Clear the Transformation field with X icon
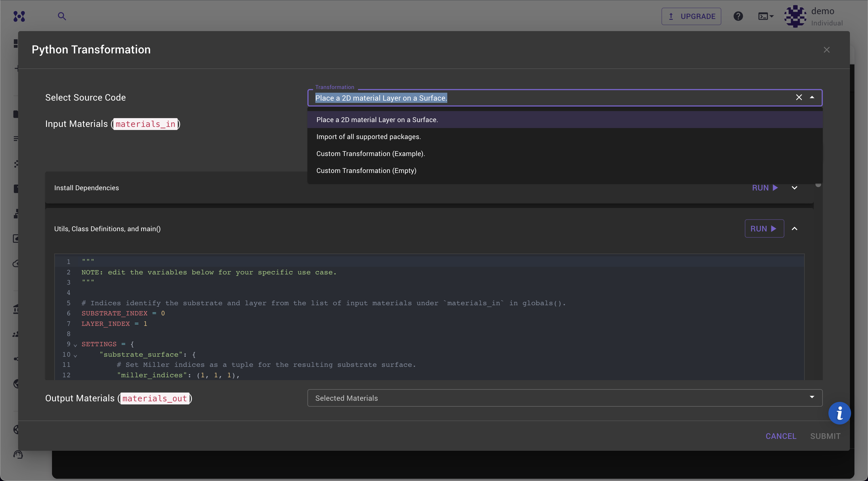The image size is (868, 481). [x=798, y=97]
